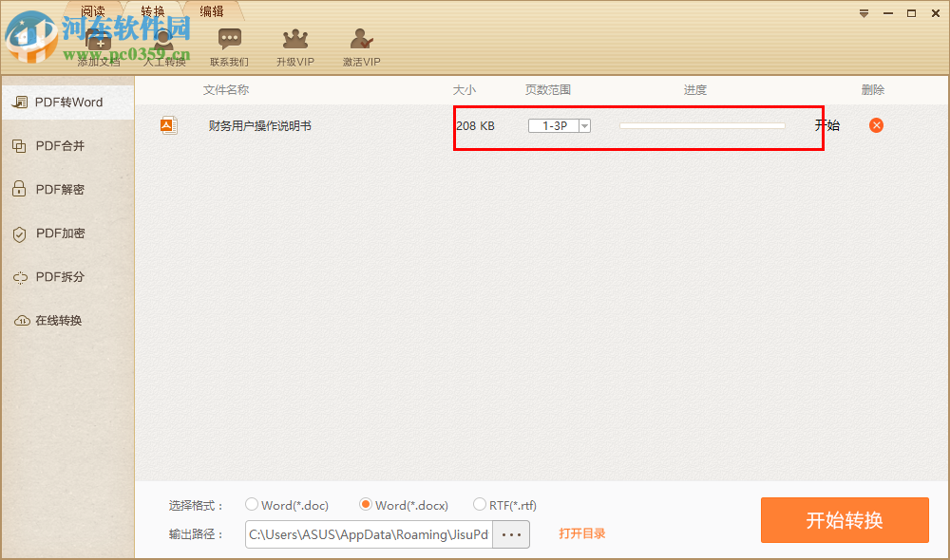Verify Word(*.docx) radio button is selected
950x560 pixels.
coord(366,505)
